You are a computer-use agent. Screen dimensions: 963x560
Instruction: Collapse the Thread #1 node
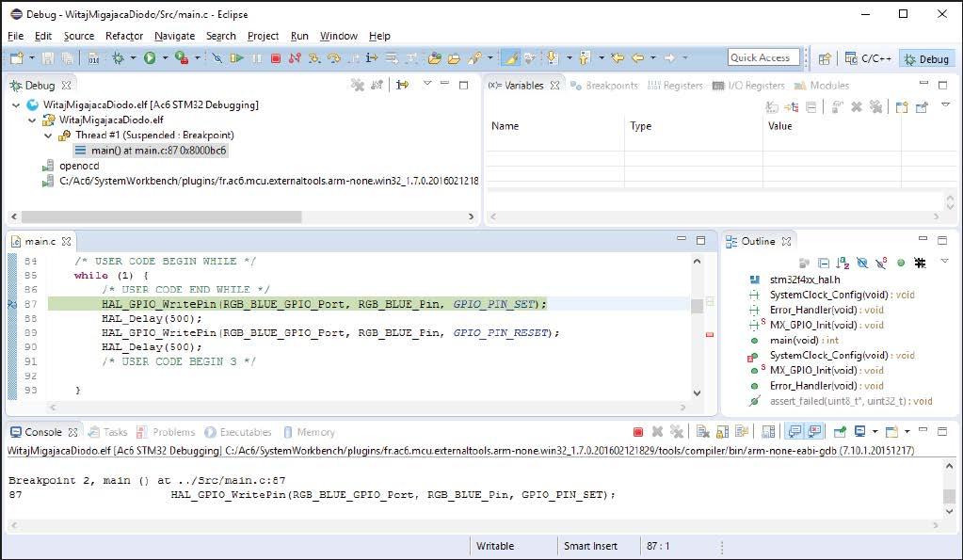pos(49,136)
